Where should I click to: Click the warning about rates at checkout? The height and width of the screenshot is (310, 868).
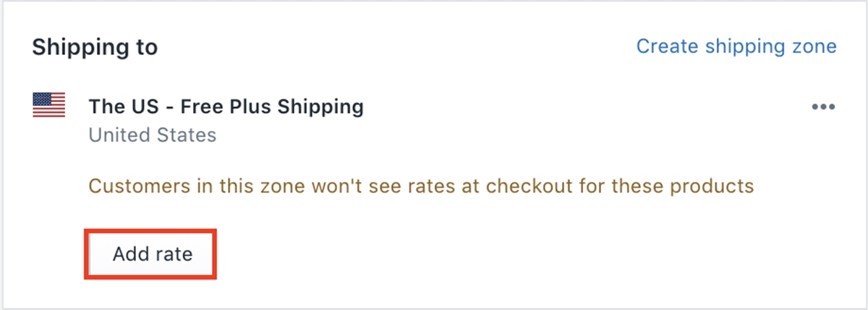pyautogui.click(x=421, y=186)
